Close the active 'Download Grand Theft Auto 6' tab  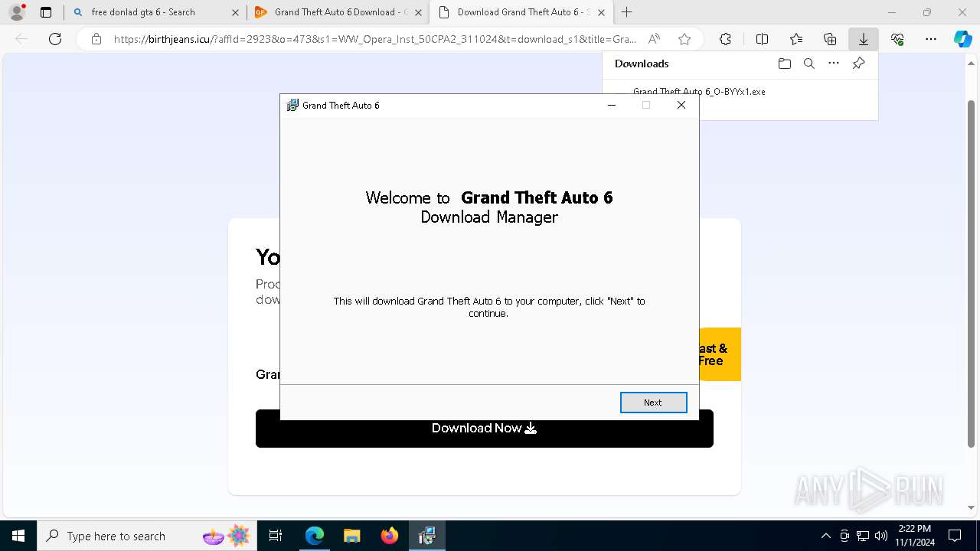[602, 12]
